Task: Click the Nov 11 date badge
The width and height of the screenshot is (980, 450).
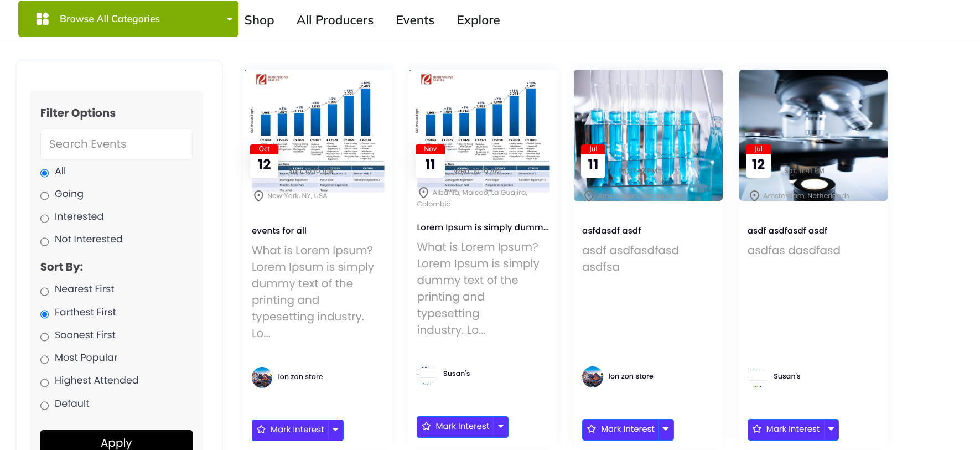Action: [x=430, y=161]
